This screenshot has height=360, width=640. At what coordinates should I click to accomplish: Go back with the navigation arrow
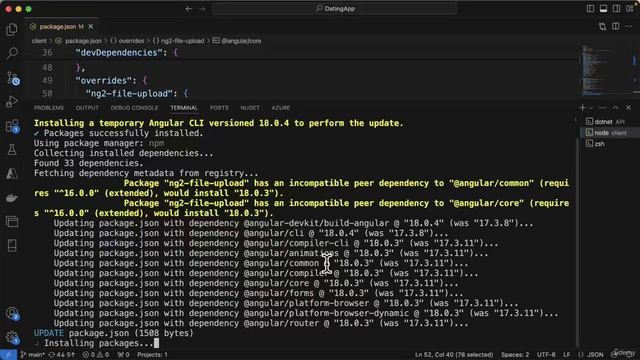[189, 9]
